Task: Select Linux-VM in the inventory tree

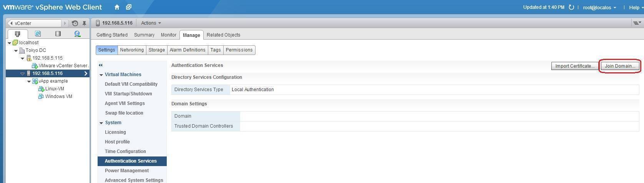Action: pyautogui.click(x=55, y=89)
